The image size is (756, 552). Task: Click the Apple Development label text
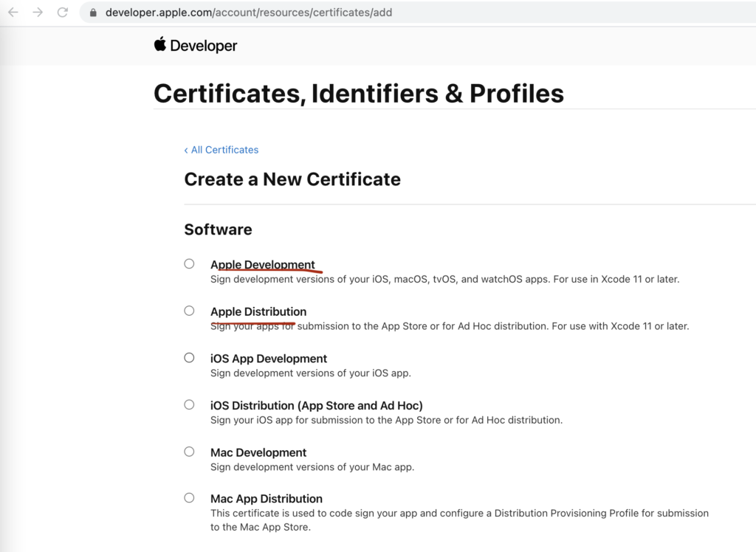pos(262,265)
